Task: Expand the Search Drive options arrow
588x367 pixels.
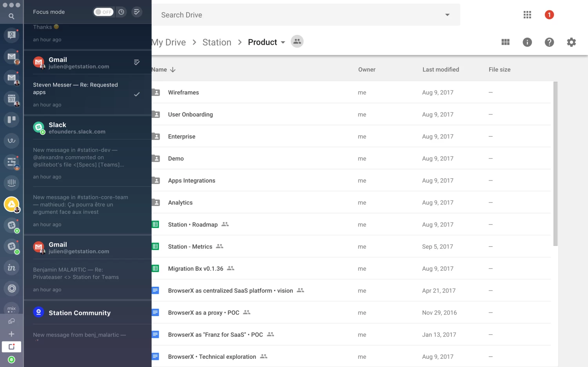Action: 447,15
